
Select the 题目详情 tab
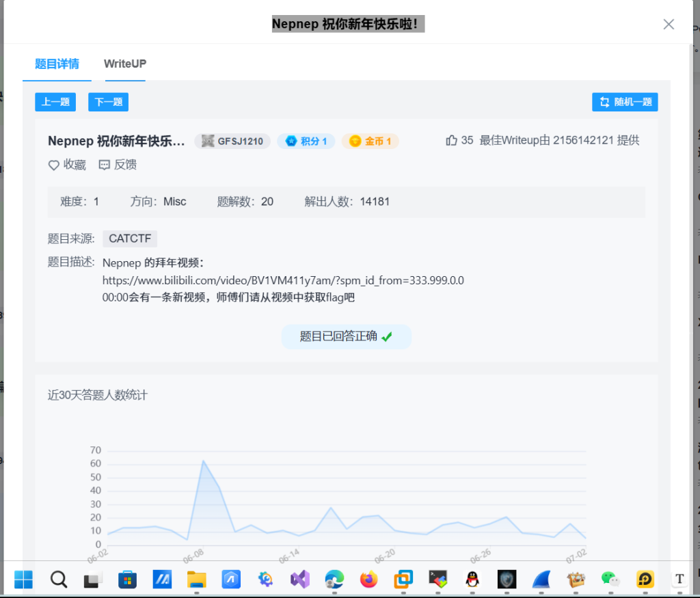[x=57, y=64]
